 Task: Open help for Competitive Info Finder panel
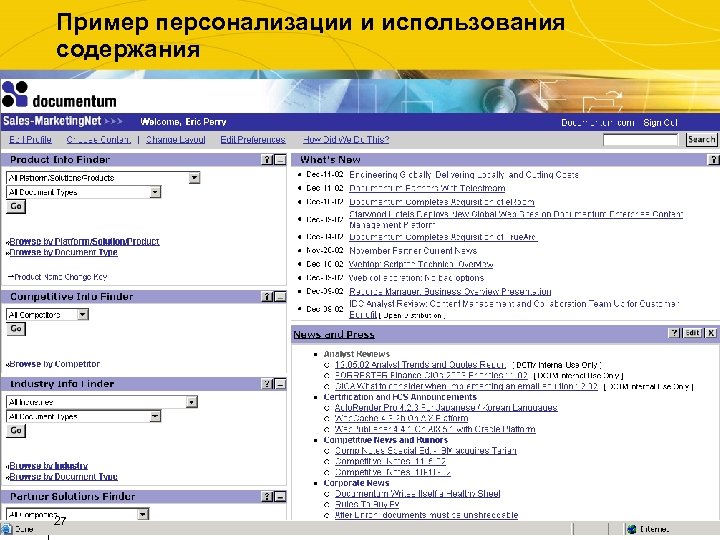click(267, 297)
